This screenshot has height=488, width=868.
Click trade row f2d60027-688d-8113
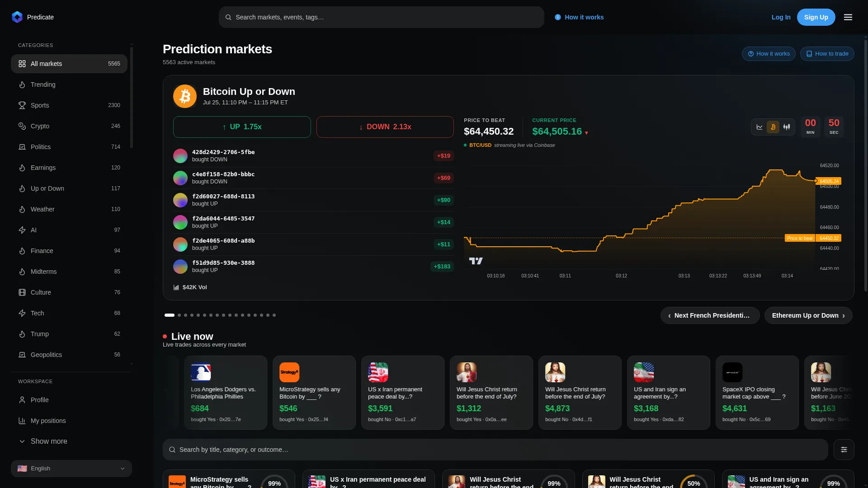[x=313, y=200]
